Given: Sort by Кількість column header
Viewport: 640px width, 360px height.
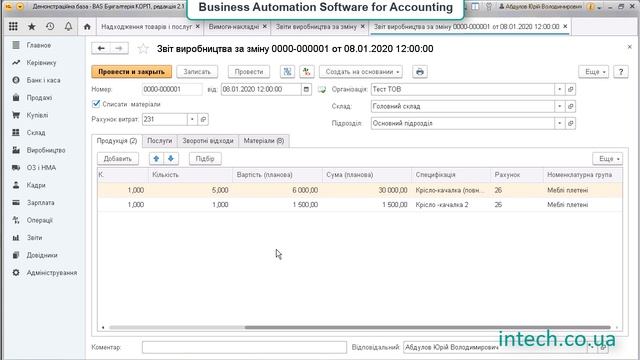Looking at the screenshot, I should (x=190, y=175).
